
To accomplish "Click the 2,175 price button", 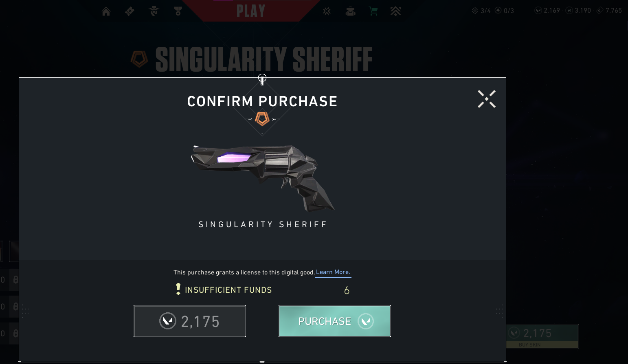I will click(190, 321).
